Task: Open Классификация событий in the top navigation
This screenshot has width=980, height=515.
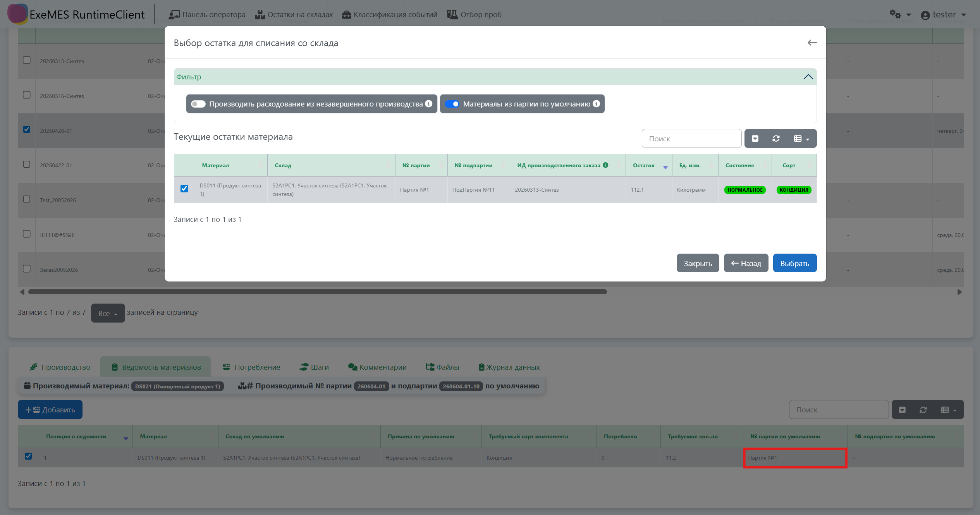Action: coord(389,14)
